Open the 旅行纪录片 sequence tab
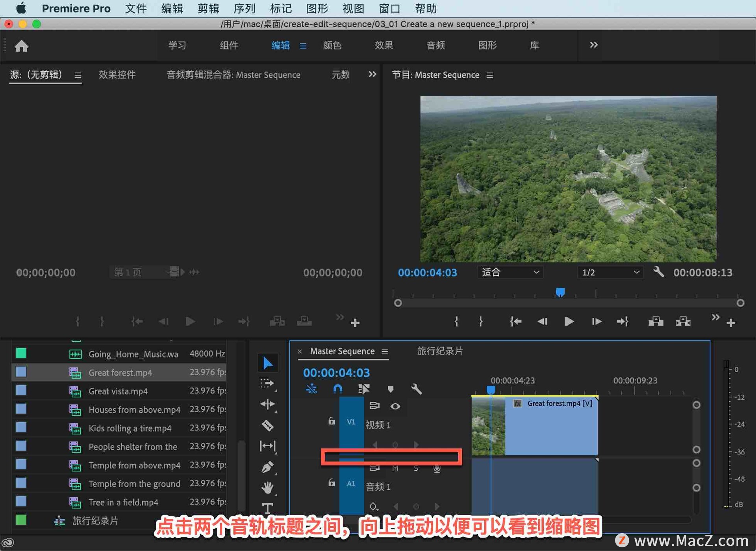This screenshot has width=756, height=551. (440, 351)
